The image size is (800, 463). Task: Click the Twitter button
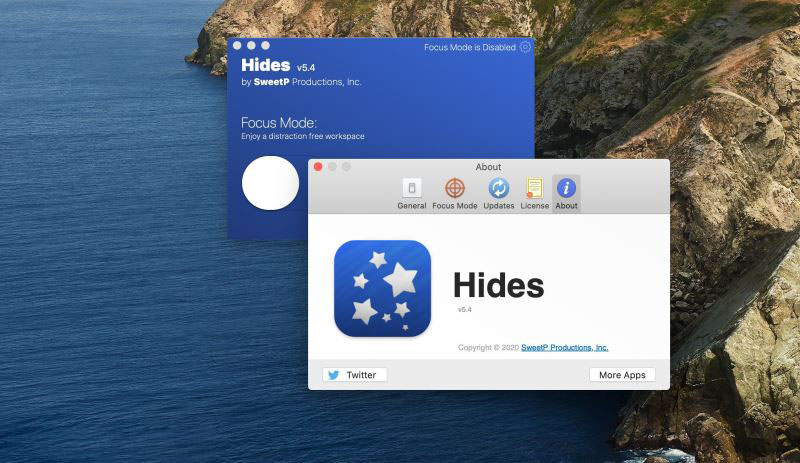pos(355,375)
